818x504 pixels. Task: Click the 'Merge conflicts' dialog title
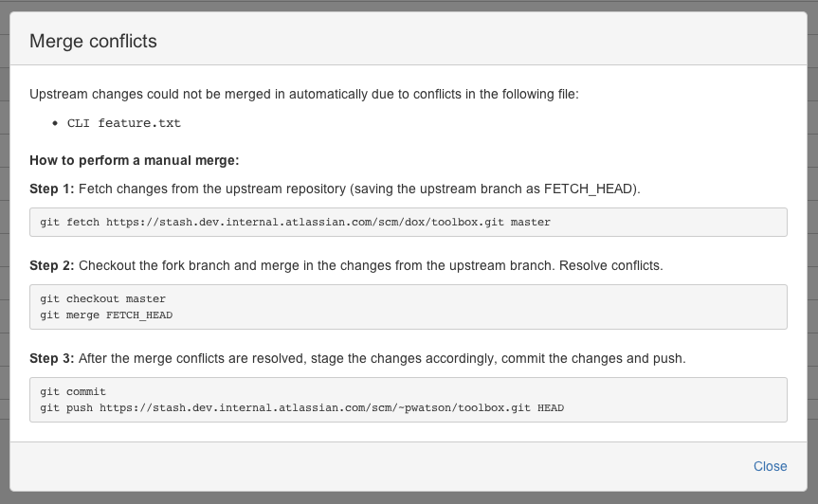tap(93, 41)
